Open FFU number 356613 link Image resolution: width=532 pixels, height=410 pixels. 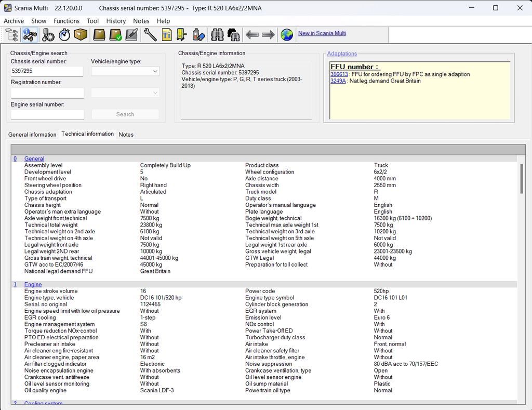(339, 74)
